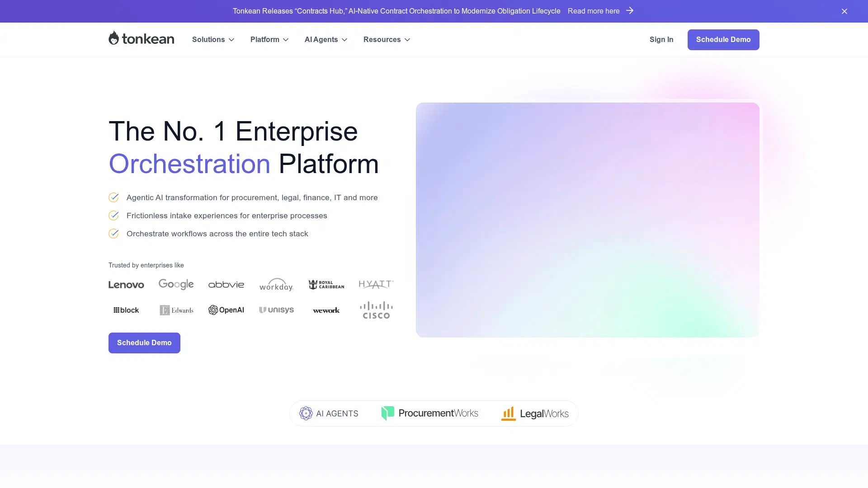Image resolution: width=868 pixels, height=488 pixels.
Task: Click the Google logo
Action: [x=176, y=284]
